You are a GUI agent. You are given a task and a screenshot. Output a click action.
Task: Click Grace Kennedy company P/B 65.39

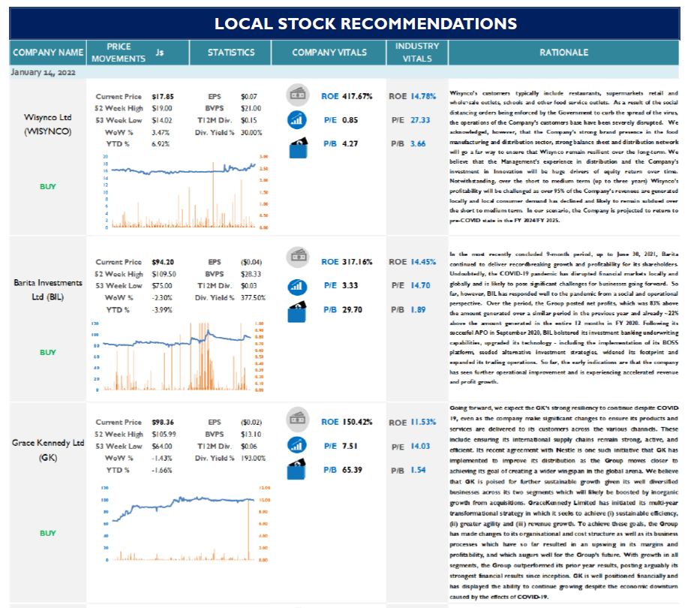(x=352, y=470)
